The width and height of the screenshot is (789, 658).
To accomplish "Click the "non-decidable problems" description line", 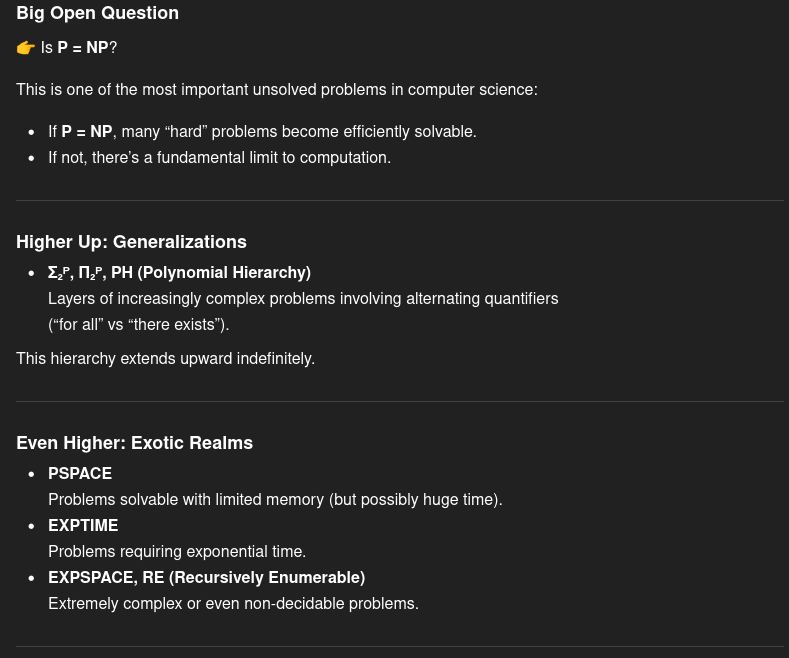I will pyautogui.click(x=233, y=604).
